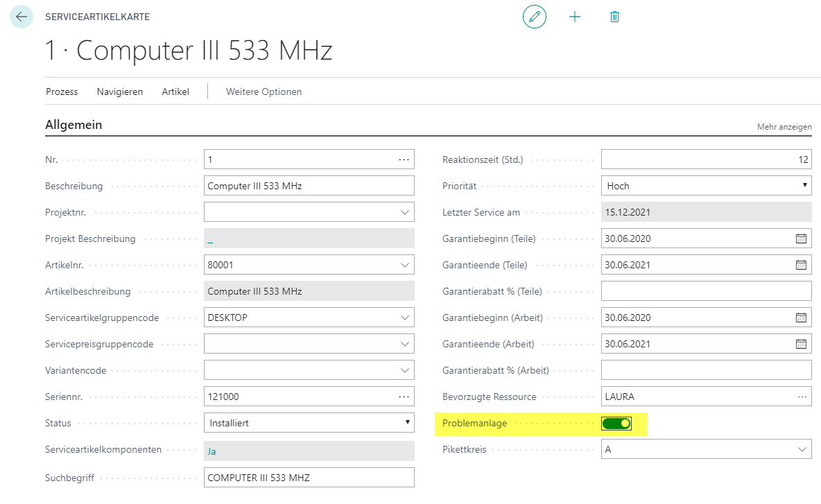Click the Garantierabatt % (Arbeit) field
The height and width of the screenshot is (504, 821).
coord(707,370)
